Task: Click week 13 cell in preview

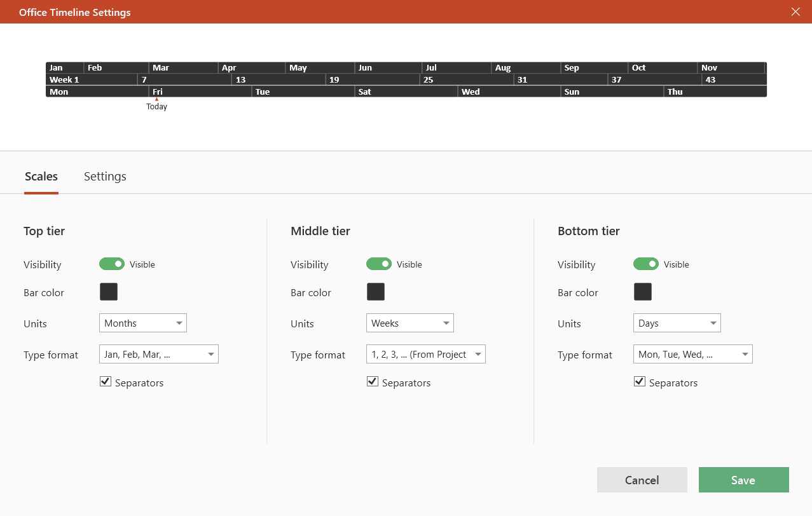Action: pos(279,79)
